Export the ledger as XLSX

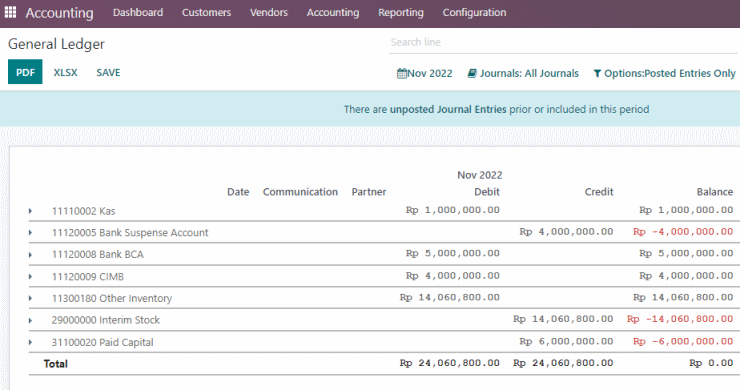click(65, 72)
